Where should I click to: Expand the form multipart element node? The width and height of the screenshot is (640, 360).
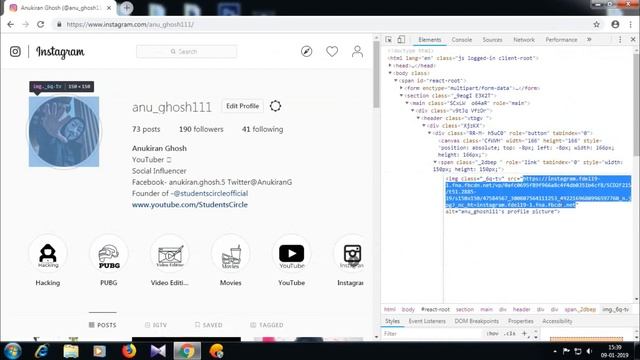tap(402, 88)
